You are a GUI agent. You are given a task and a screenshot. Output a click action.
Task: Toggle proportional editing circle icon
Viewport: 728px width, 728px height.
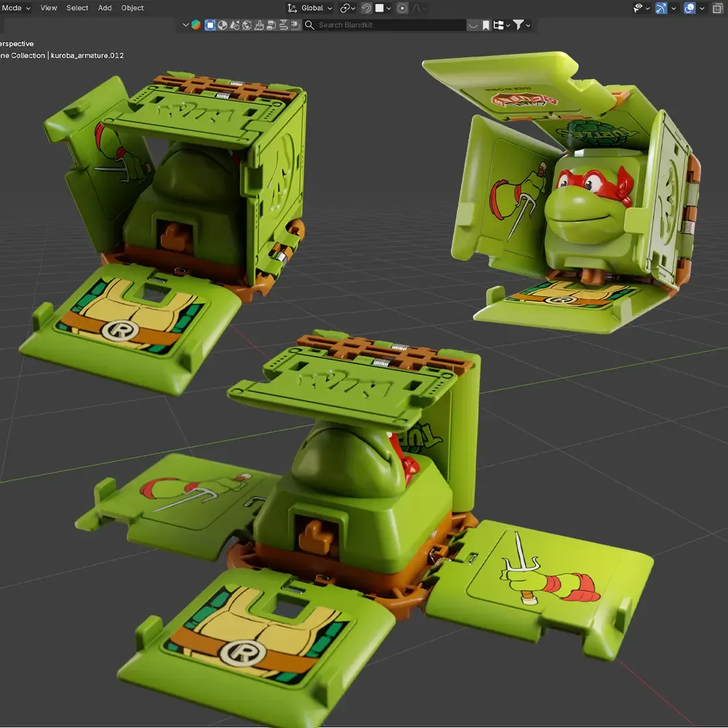[402, 8]
